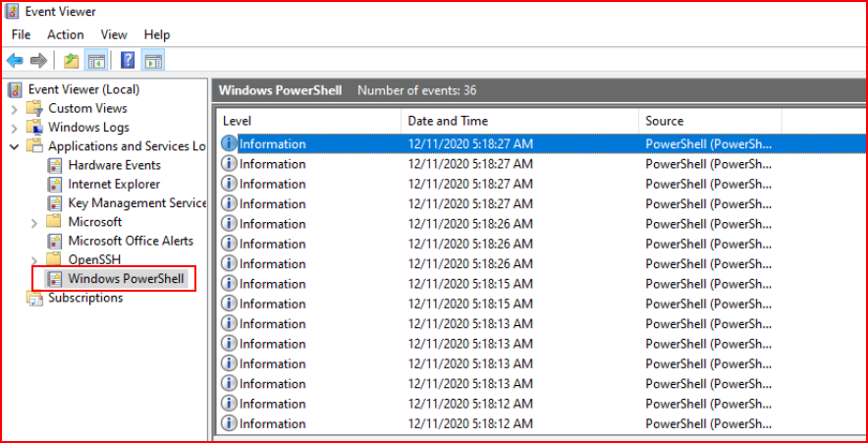This screenshot has width=868, height=443.
Task: Open the Action menu
Action: coord(66,34)
